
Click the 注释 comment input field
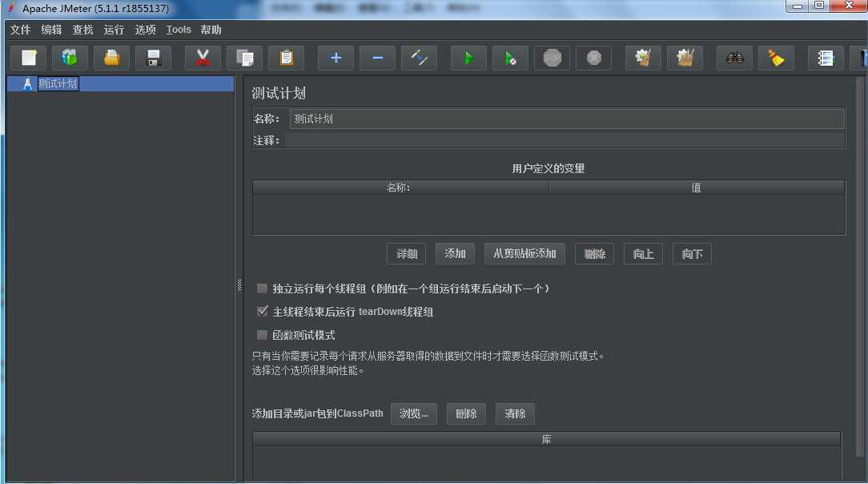(x=565, y=141)
